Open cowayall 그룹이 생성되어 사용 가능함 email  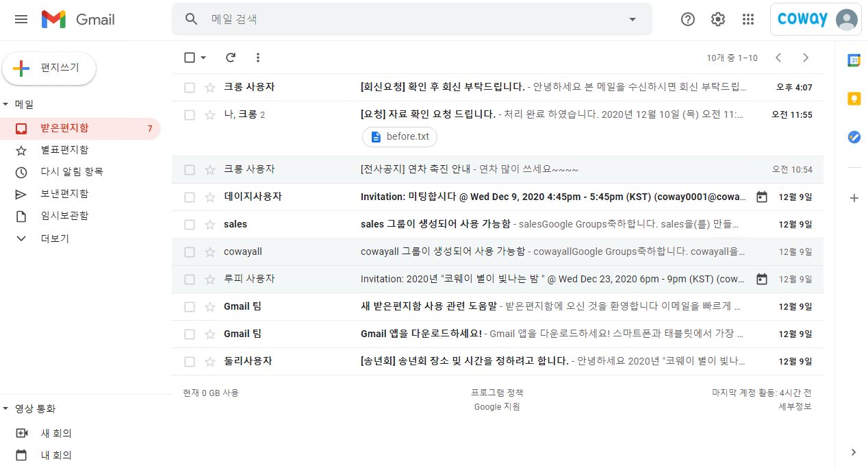point(498,252)
